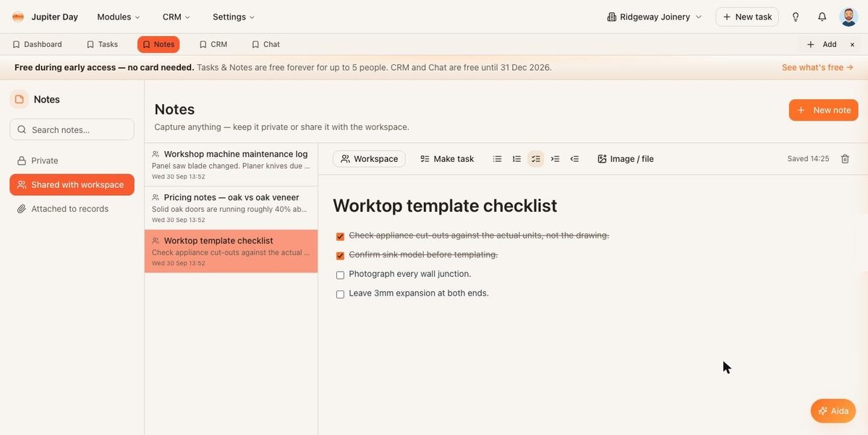The image size is (868, 435).
Task: Click the increase indent icon
Action: [x=555, y=159]
